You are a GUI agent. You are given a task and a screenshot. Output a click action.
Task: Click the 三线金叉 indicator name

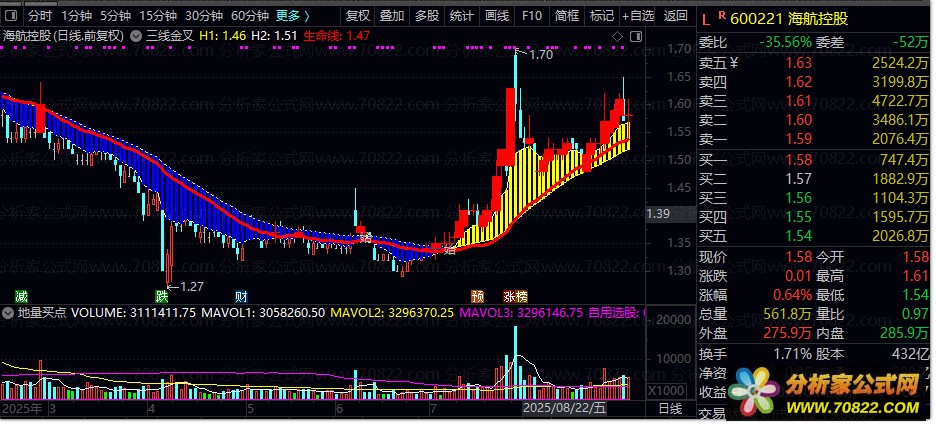(170, 36)
